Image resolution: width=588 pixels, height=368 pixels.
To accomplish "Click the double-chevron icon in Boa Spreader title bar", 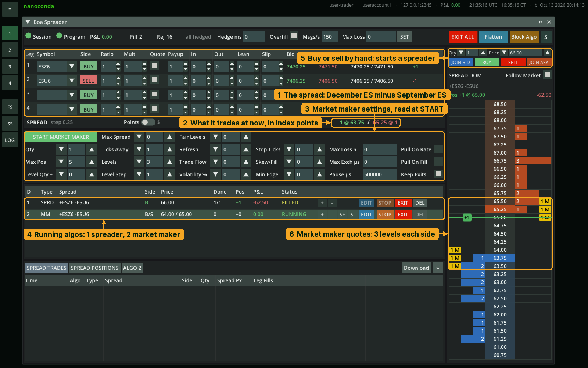I will pos(540,22).
